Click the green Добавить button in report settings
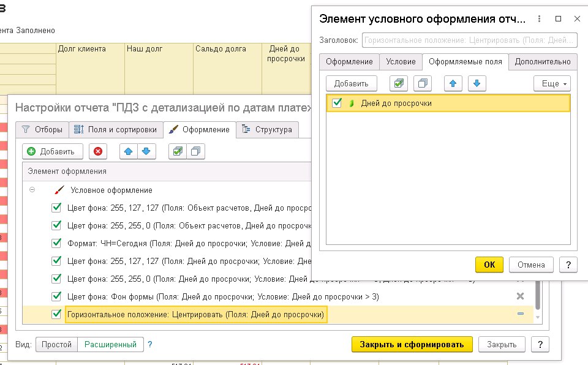This screenshot has width=588, height=365. click(53, 151)
